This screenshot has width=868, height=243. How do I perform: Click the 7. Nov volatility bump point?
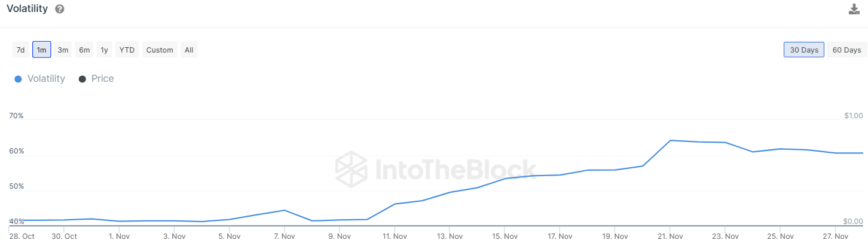pos(284,210)
